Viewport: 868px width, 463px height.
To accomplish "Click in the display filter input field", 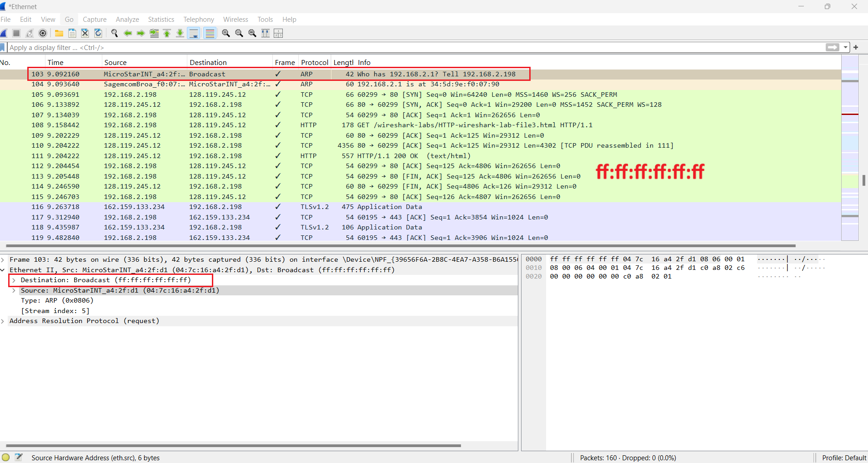I will tap(416, 48).
